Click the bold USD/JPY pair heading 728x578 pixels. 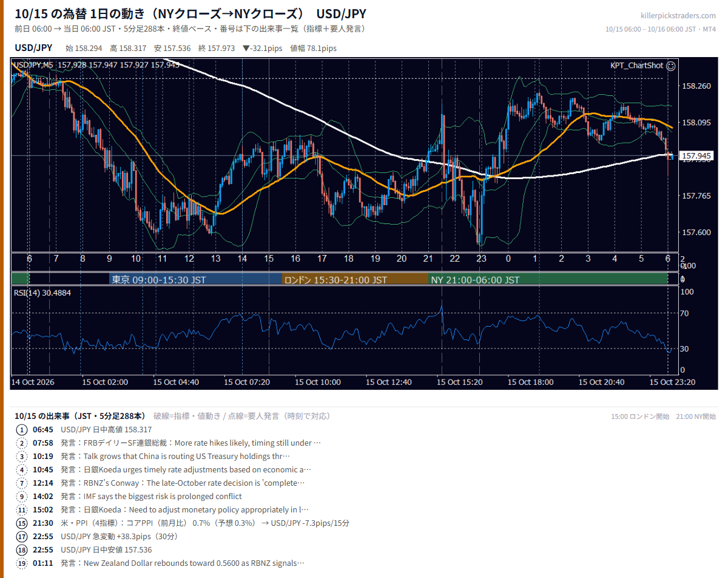(x=33, y=48)
